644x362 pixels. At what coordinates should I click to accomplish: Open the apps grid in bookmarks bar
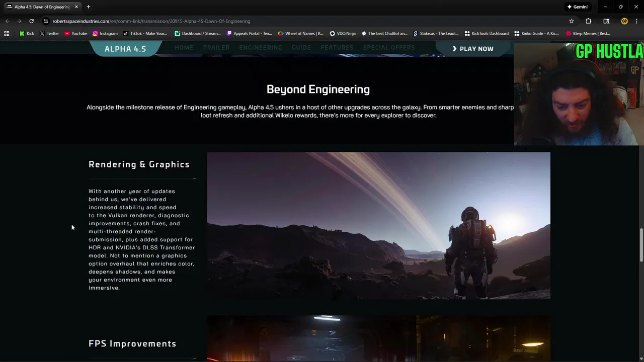(7, 33)
